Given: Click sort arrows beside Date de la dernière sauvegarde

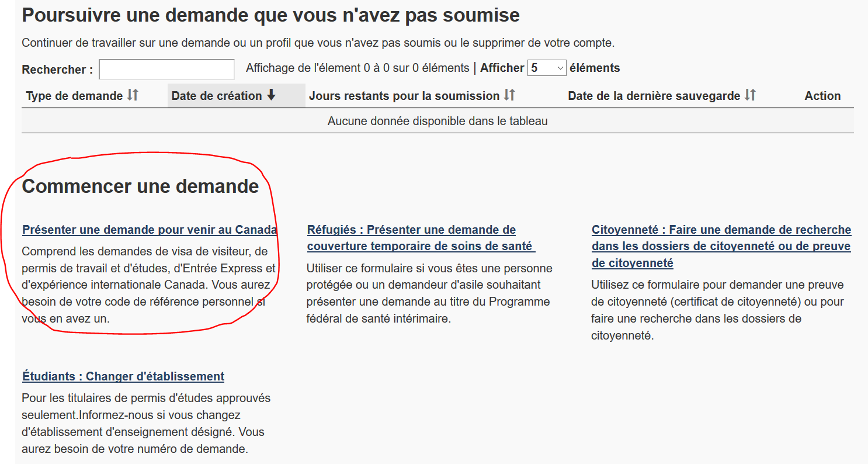Looking at the screenshot, I should tap(750, 95).
